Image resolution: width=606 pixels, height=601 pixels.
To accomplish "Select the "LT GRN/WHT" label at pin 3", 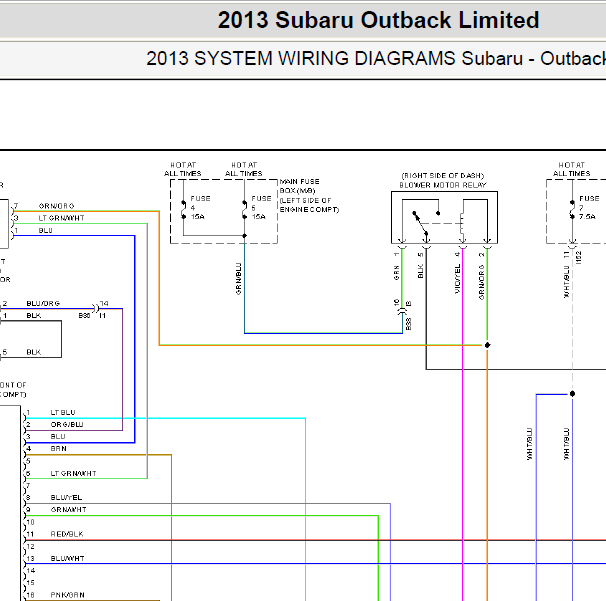I will (61, 218).
